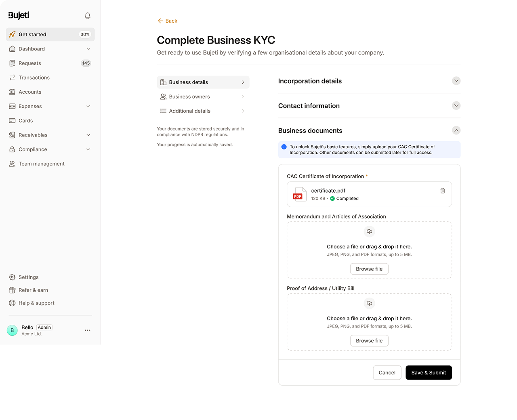
Task: Click the upload icon under Memorandum and Articles
Action: tap(369, 232)
